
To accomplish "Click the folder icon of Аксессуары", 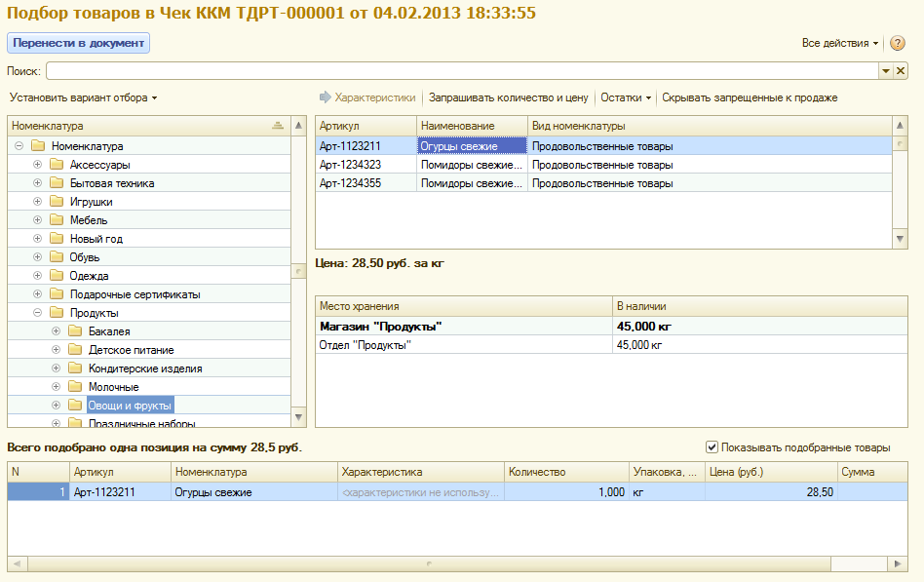I will [57, 165].
